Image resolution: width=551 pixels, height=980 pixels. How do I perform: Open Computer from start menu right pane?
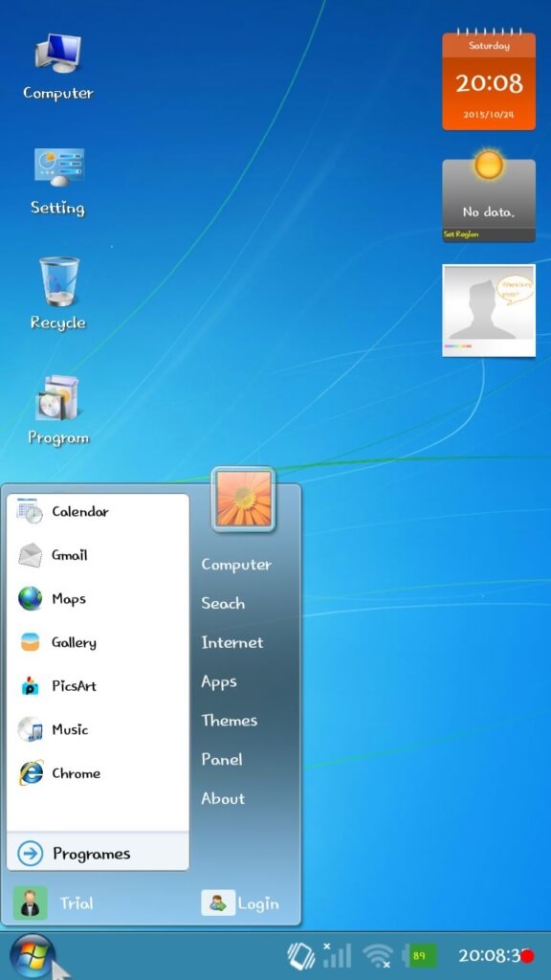[236, 565]
